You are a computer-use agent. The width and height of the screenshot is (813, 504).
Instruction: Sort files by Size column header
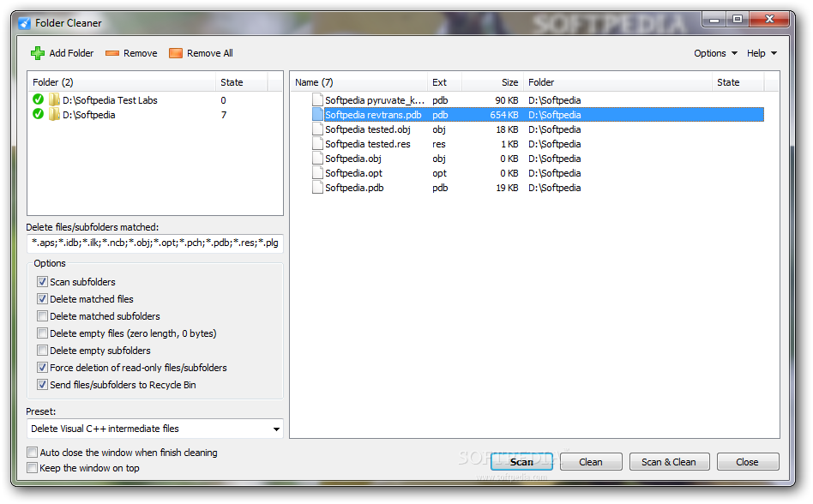pos(492,82)
